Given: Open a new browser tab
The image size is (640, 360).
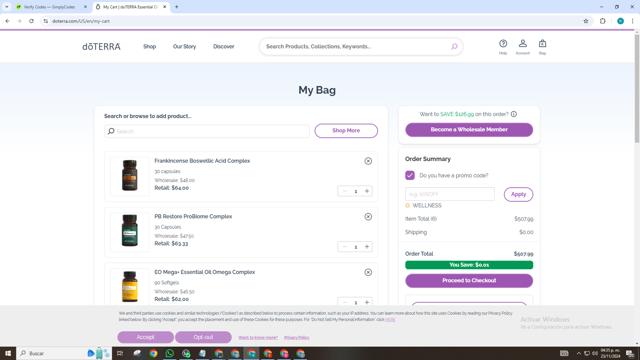Looking at the screenshot, I should 177,7.
